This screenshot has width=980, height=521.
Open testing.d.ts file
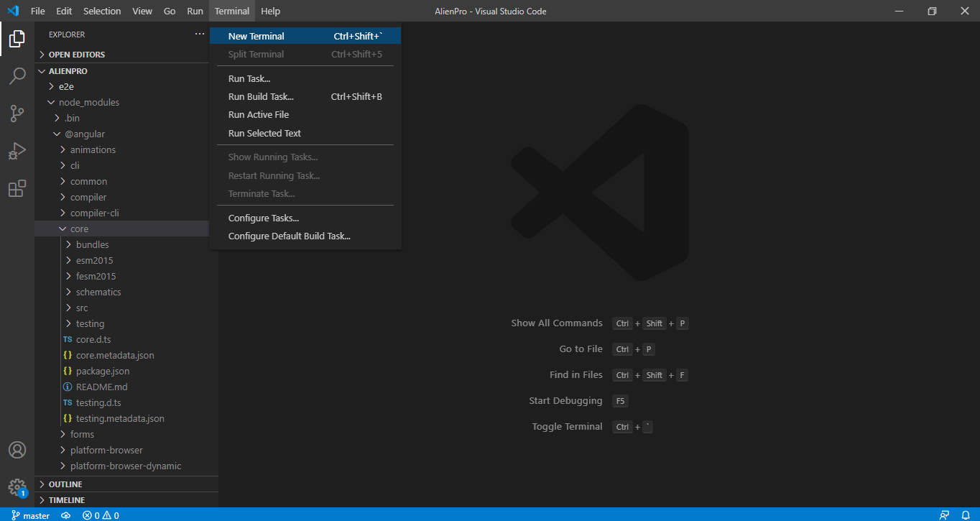point(121,402)
